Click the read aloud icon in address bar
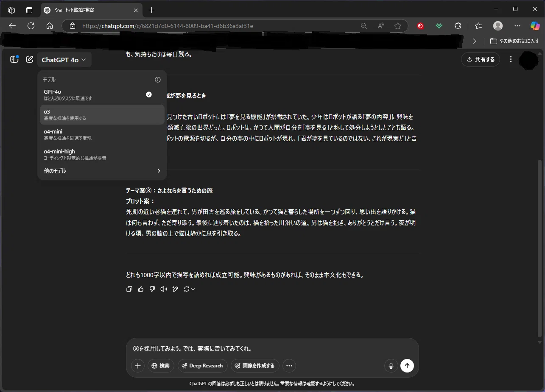The height and width of the screenshot is (392, 545). 381,26
